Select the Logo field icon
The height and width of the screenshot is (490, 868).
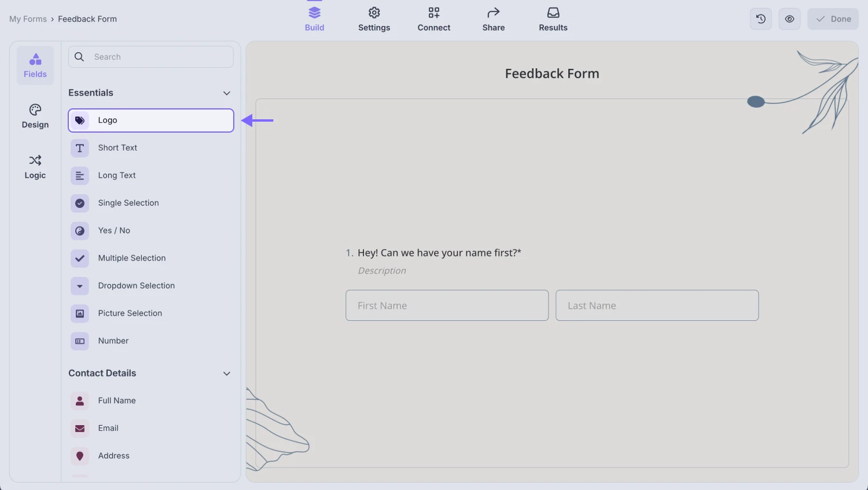tap(79, 120)
